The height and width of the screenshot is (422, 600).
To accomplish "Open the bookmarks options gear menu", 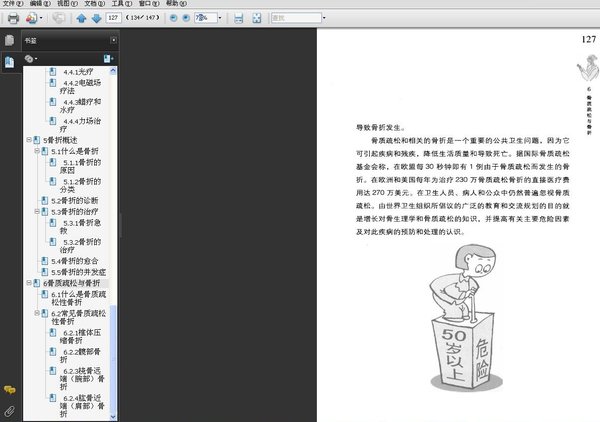I will pos(31,59).
